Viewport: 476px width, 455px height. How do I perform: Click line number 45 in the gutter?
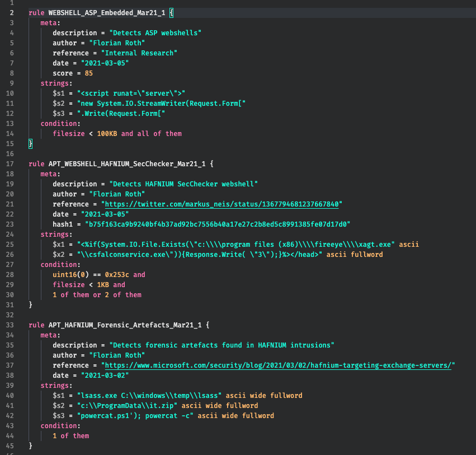click(11, 445)
